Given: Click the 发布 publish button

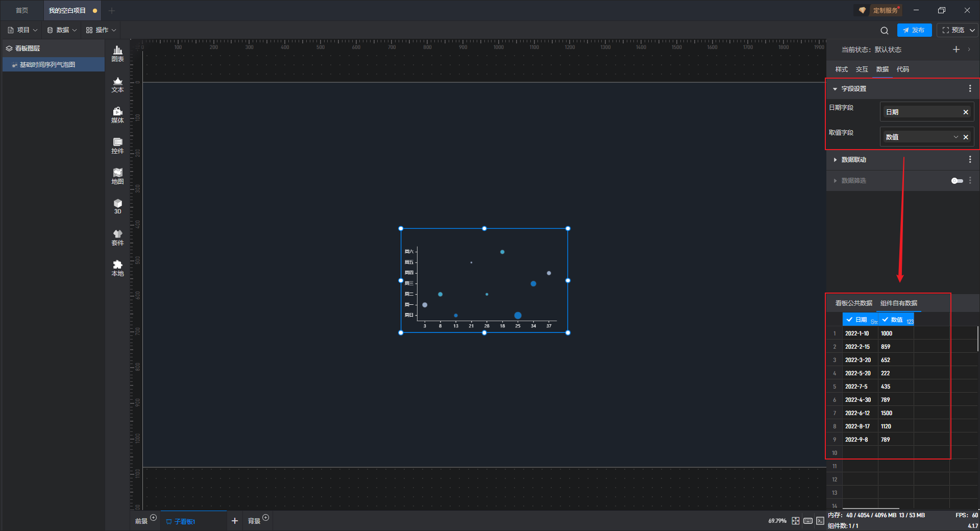Looking at the screenshot, I should coord(914,30).
